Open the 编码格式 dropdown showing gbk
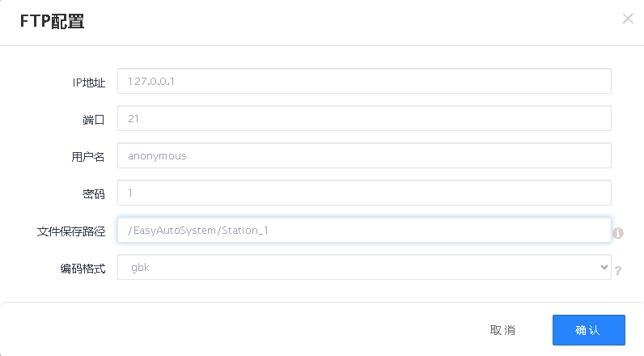The height and width of the screenshot is (356, 644). coord(364,267)
